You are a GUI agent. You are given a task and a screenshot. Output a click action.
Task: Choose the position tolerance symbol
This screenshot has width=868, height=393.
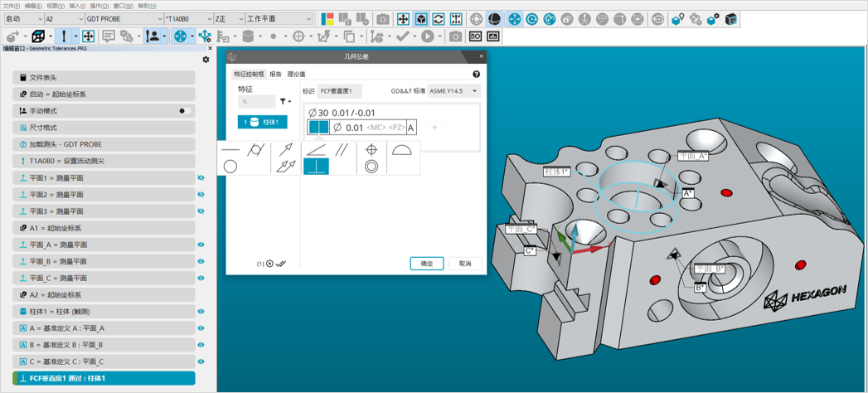tap(371, 150)
